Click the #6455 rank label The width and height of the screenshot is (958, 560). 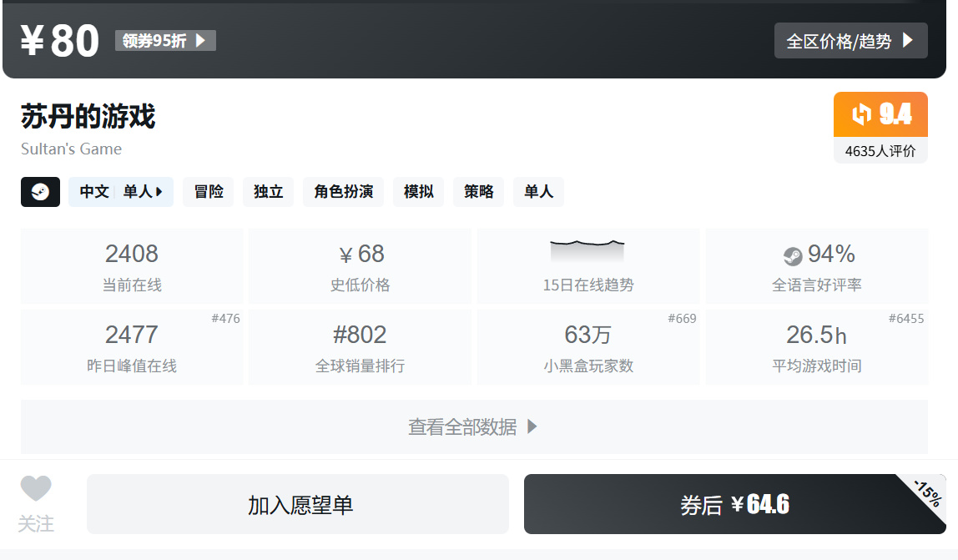coord(906,319)
